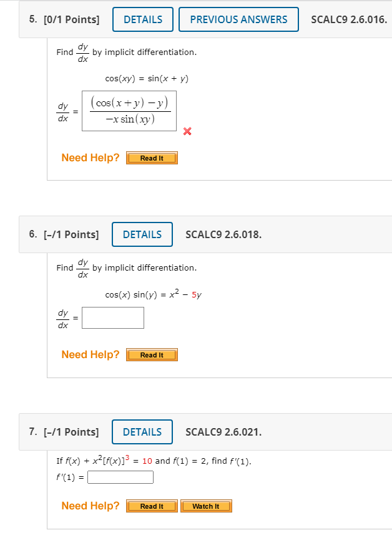Open DETAILS for question 5 SCALC9 2.6.016

(142, 19)
